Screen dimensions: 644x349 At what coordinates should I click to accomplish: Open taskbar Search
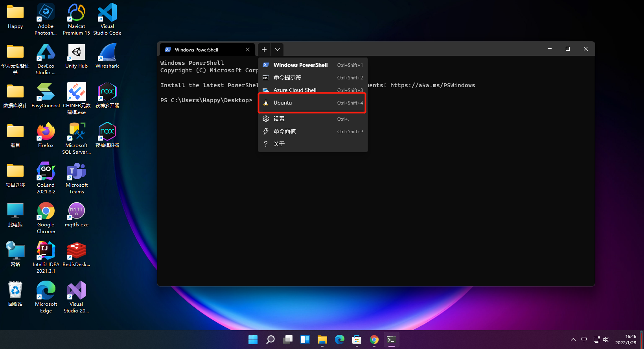[x=270, y=340]
